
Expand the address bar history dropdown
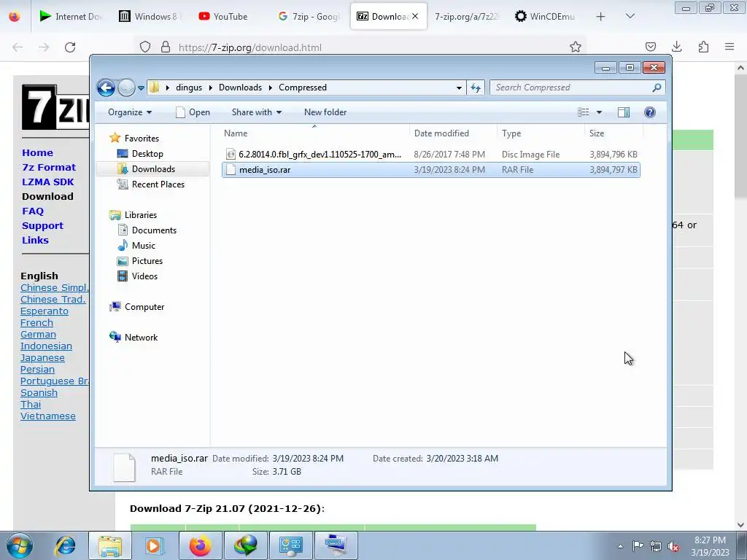[459, 87]
